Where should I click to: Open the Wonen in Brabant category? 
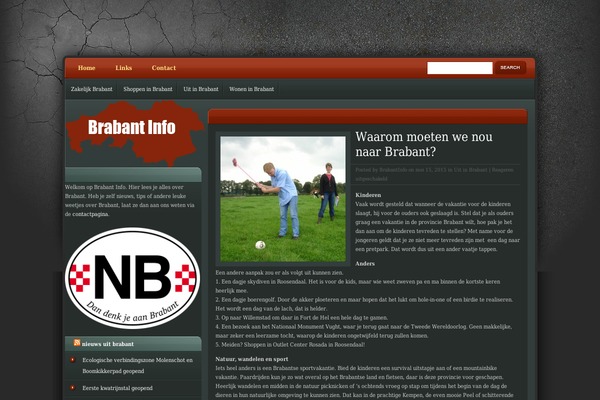coord(251,89)
